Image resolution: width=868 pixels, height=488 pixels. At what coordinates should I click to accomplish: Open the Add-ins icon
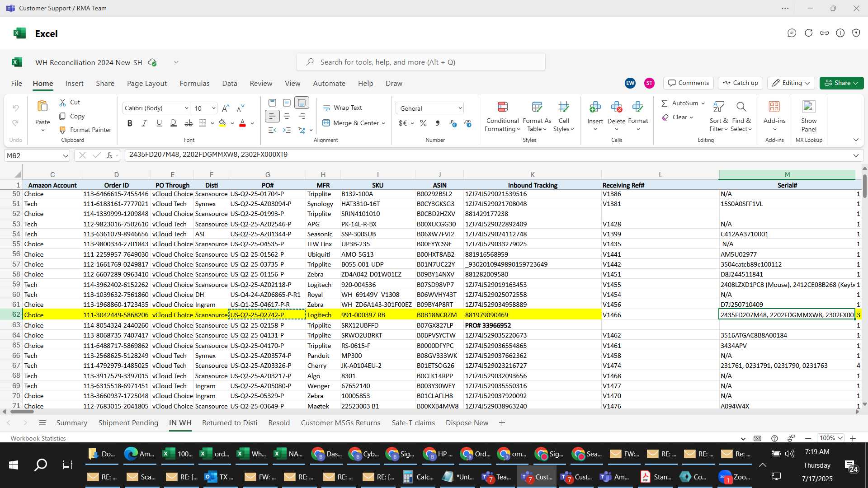[774, 107]
